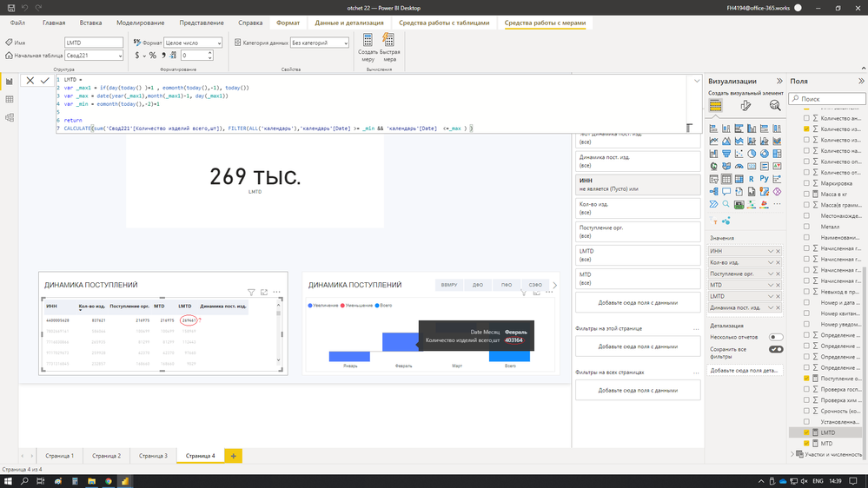
Task: Click the Создать меру icon
Action: [x=368, y=41]
